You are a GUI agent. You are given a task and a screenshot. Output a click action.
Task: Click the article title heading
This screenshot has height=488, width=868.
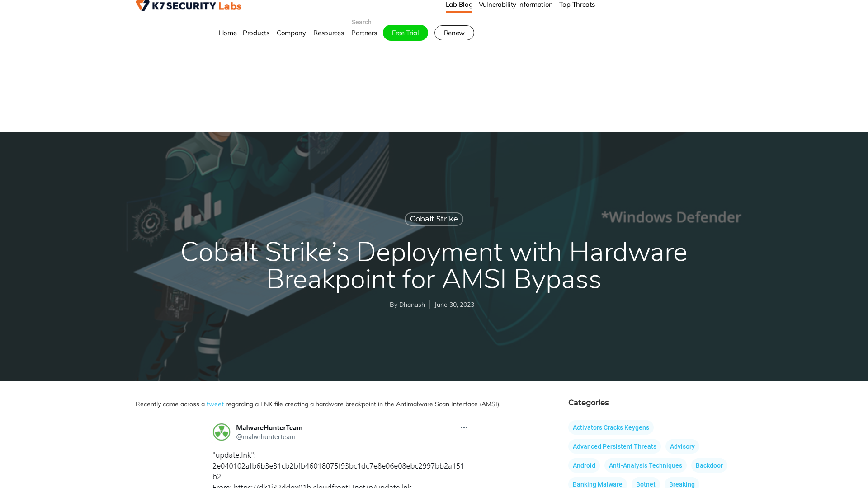tap(434, 266)
